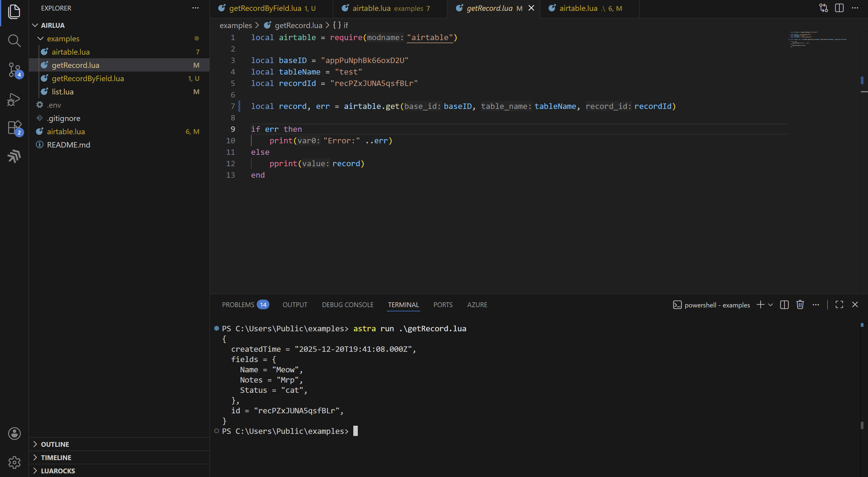Open the Manage settings gear

[14, 462]
